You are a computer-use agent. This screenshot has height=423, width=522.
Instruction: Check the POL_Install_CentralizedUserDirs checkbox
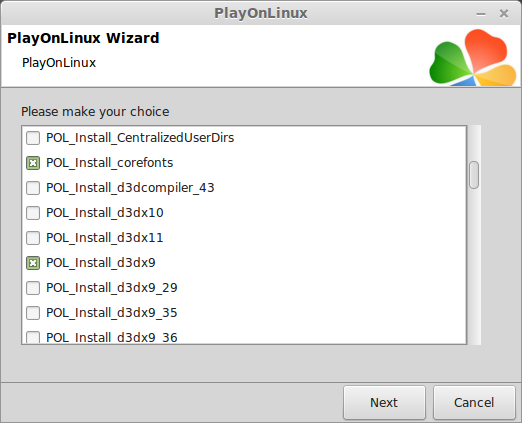(x=33, y=138)
